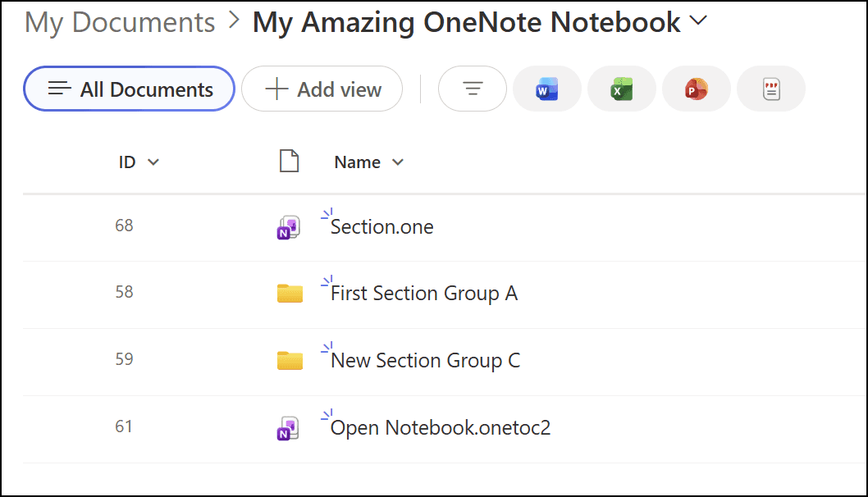Click the Add view button
This screenshot has height=497, width=868.
322,89
